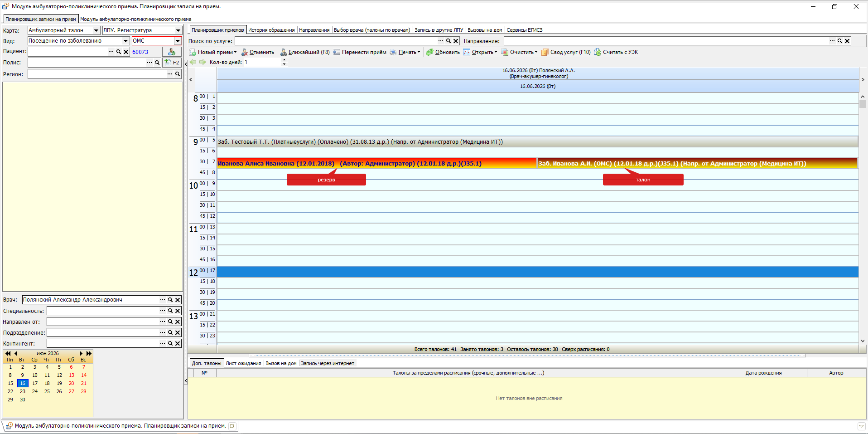Expand the Новый прием dropdown arrow
Viewport: 868px width, 434px height.
pyautogui.click(x=235, y=52)
